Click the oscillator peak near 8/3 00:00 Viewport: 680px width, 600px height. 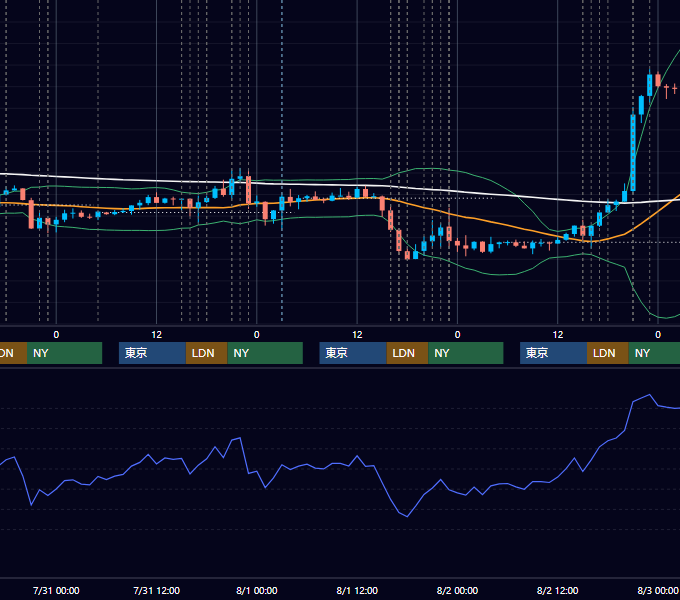649,395
